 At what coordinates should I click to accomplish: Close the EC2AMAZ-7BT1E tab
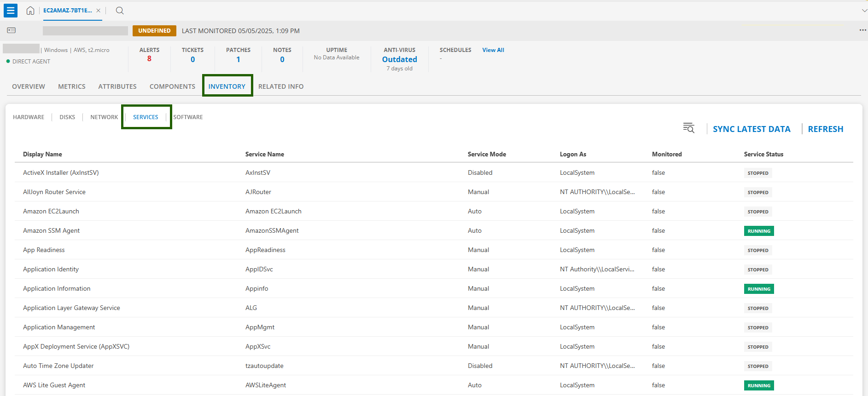(98, 11)
